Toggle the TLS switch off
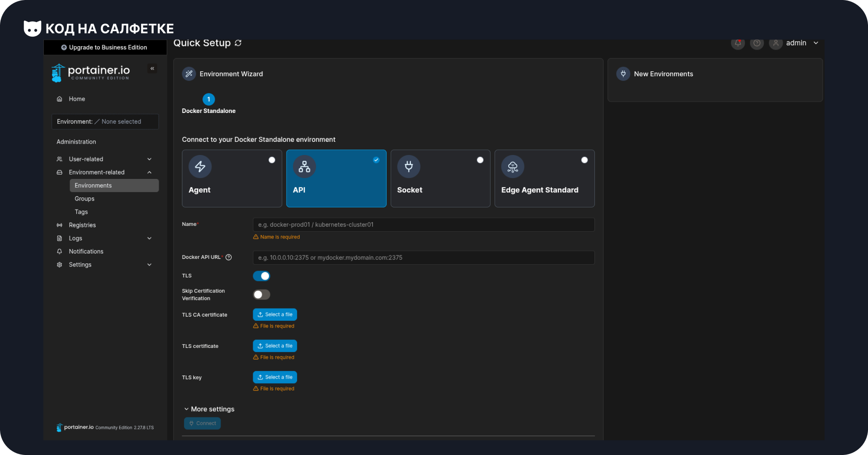This screenshot has width=868, height=455. click(261, 276)
